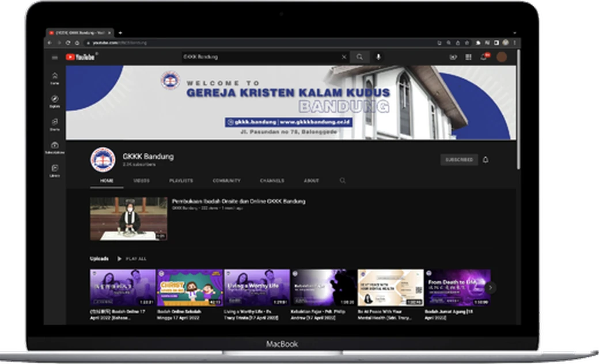
Task: Click the youtube.com address bar
Action: point(260,43)
